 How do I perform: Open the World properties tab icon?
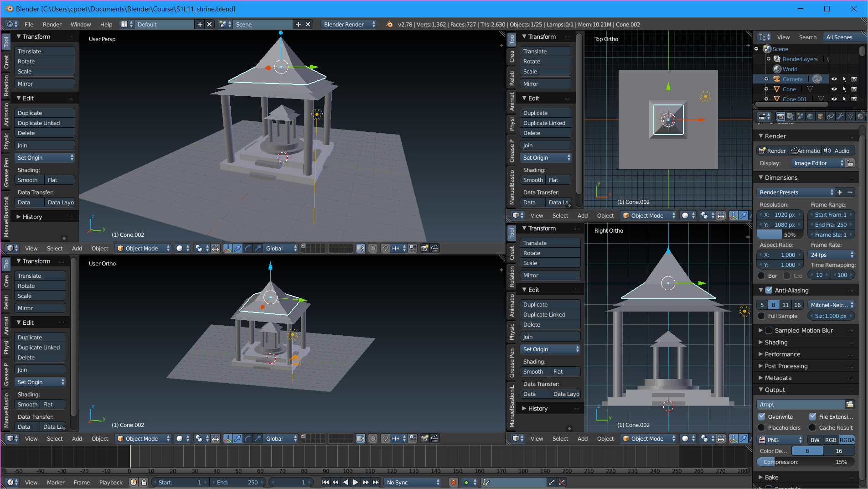[x=810, y=116]
